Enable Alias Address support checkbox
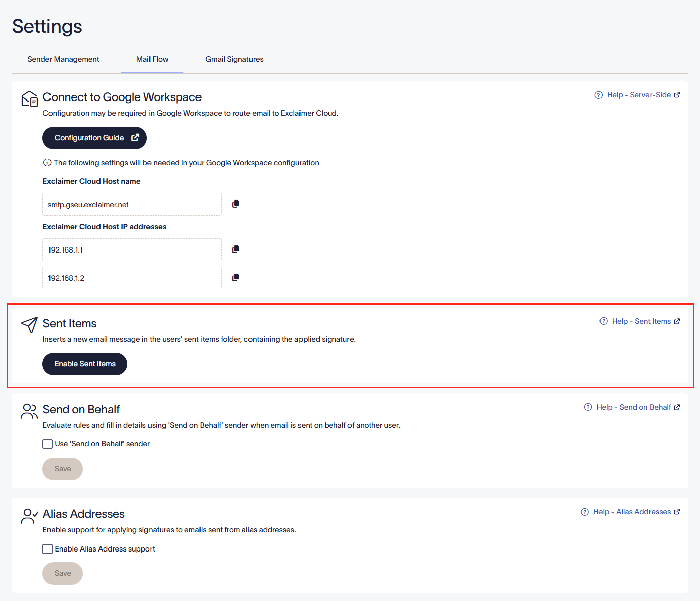 pyautogui.click(x=47, y=549)
